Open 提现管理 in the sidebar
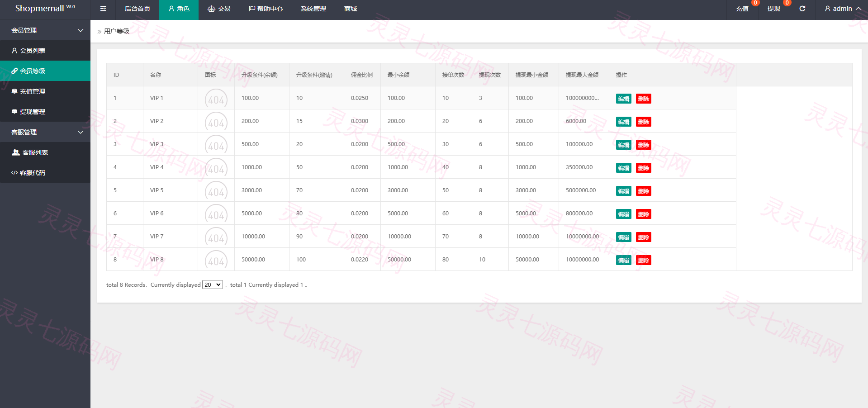868x408 pixels. 45,112
